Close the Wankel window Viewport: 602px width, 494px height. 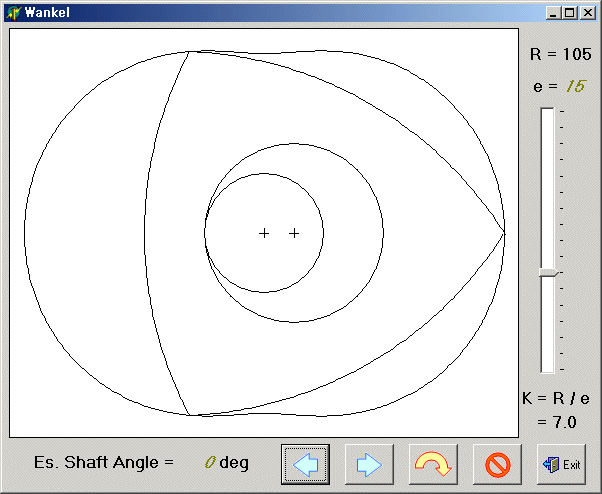(587, 13)
